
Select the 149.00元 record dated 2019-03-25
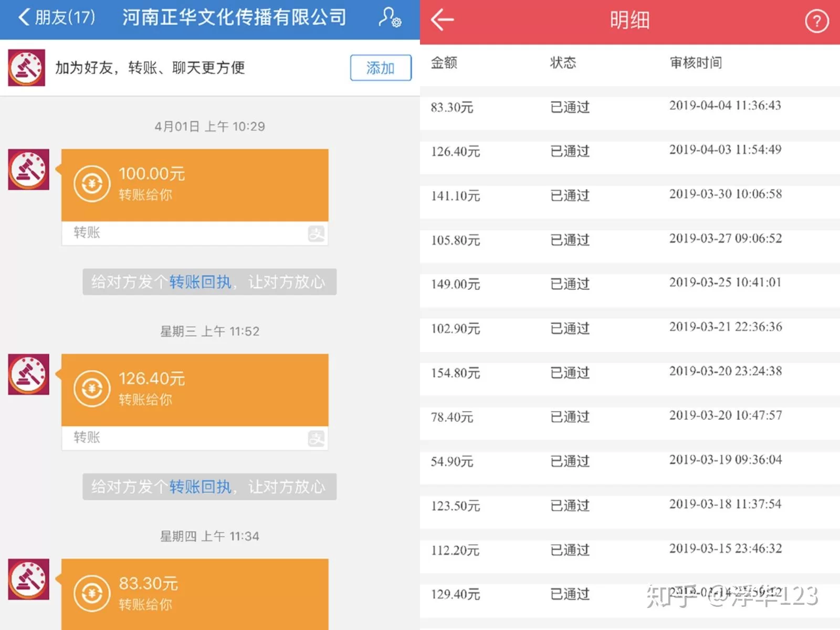pos(629,284)
